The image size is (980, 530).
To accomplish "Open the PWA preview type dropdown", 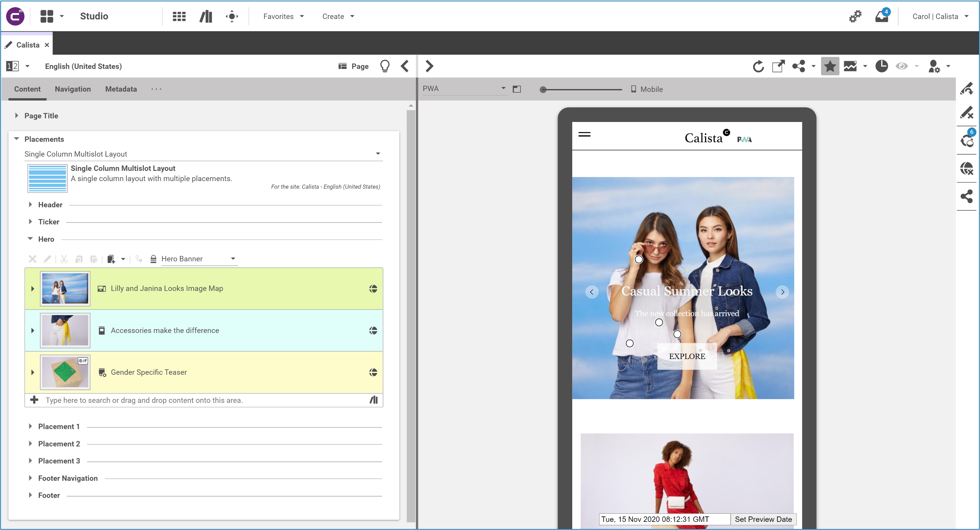I will point(465,89).
